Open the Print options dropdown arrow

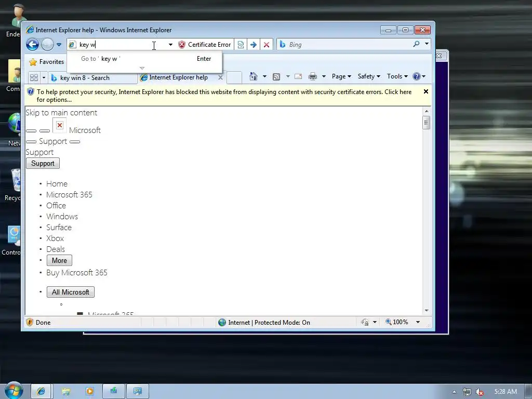click(324, 76)
